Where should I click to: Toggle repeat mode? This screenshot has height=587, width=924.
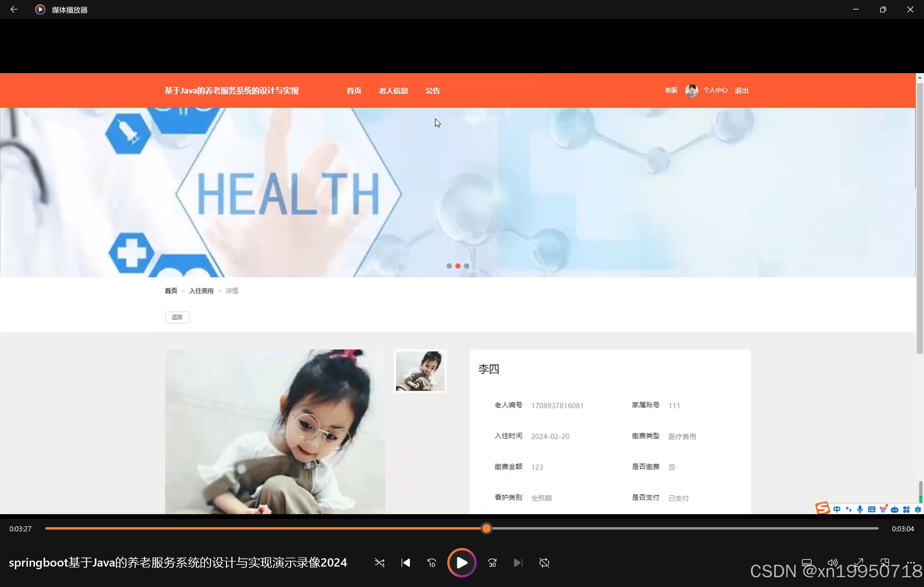[544, 563]
